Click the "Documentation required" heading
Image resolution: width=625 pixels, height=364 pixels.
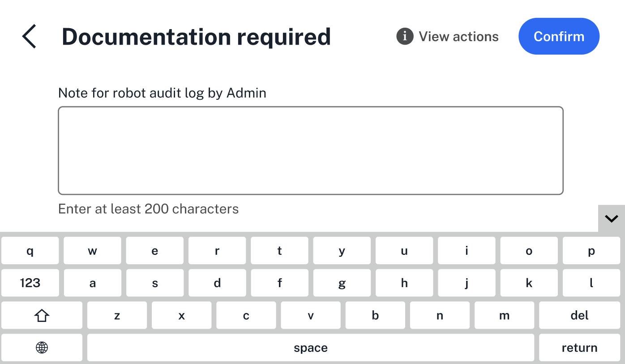click(x=196, y=37)
